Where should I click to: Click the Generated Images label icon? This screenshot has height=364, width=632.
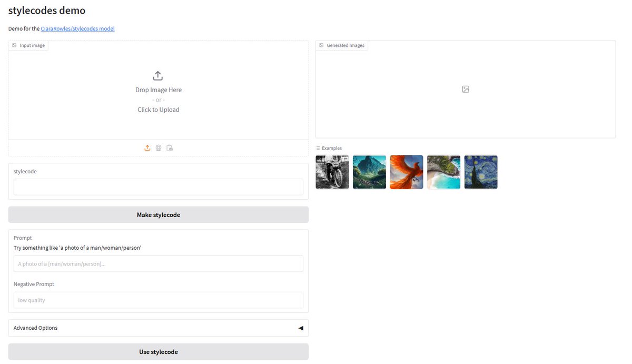[x=321, y=45]
